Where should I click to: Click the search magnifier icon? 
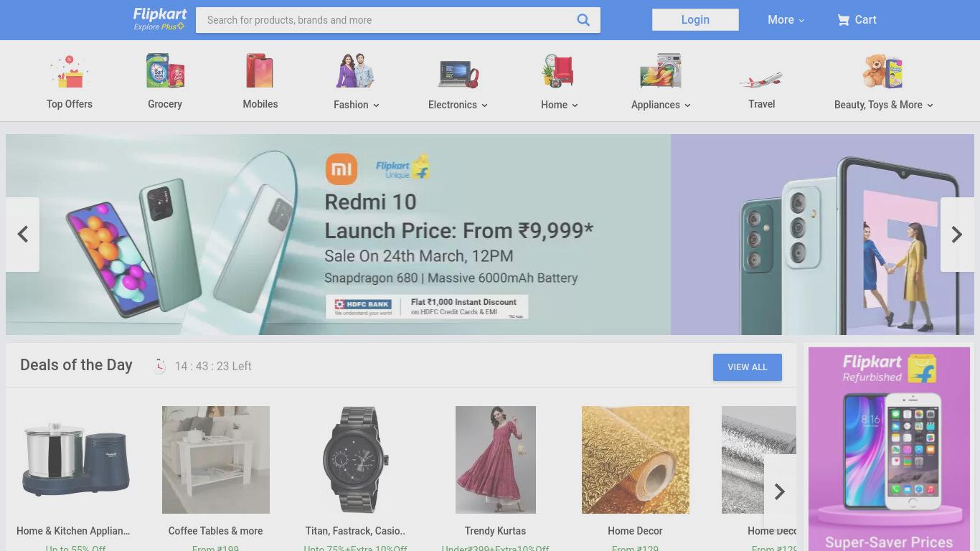pos(583,20)
